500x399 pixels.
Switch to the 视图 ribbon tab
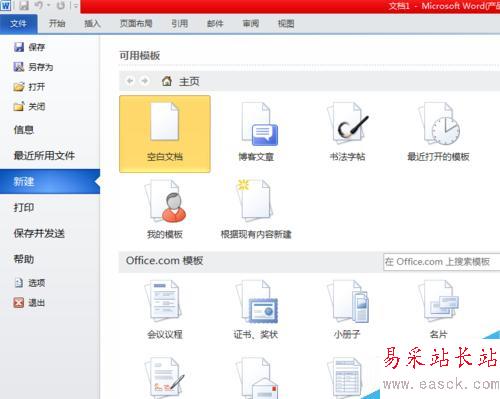pos(286,24)
